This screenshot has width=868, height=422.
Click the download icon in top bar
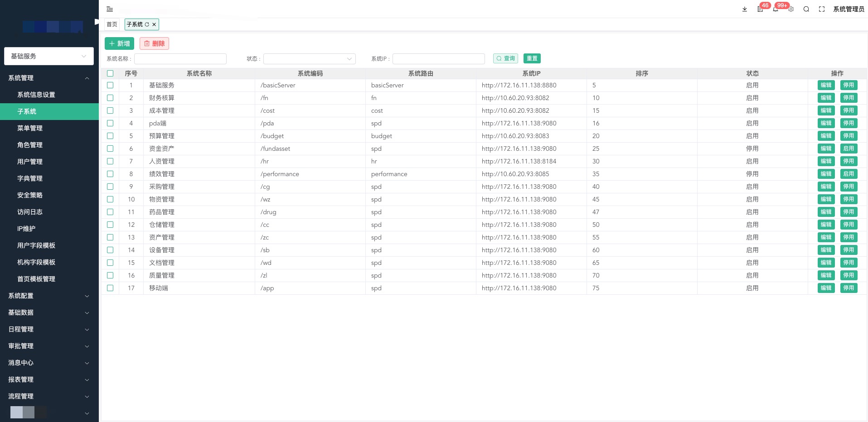(x=745, y=9)
